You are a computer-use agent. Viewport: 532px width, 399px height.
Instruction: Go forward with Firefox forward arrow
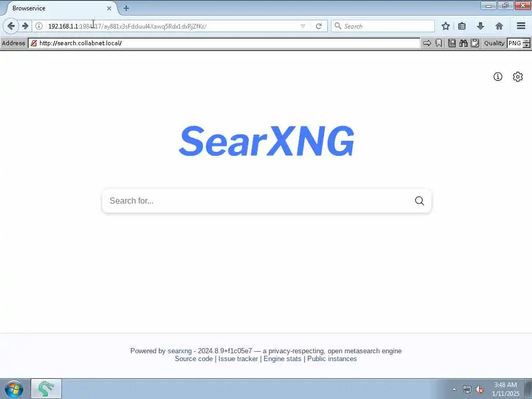25,26
